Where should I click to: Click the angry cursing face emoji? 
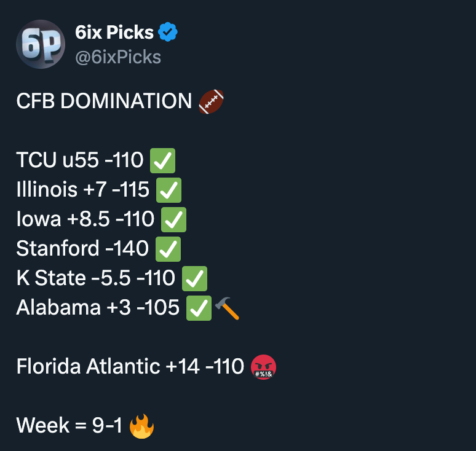[x=264, y=367]
